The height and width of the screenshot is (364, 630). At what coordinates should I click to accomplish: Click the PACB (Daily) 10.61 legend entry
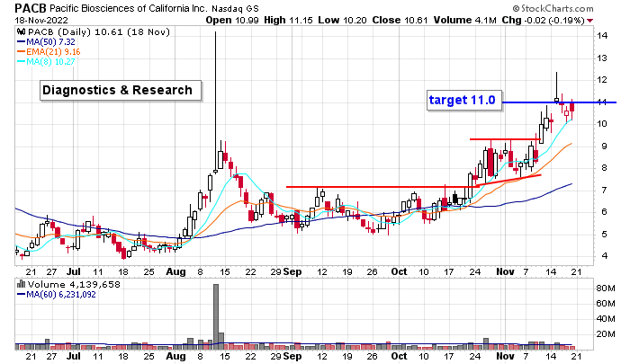99,31
